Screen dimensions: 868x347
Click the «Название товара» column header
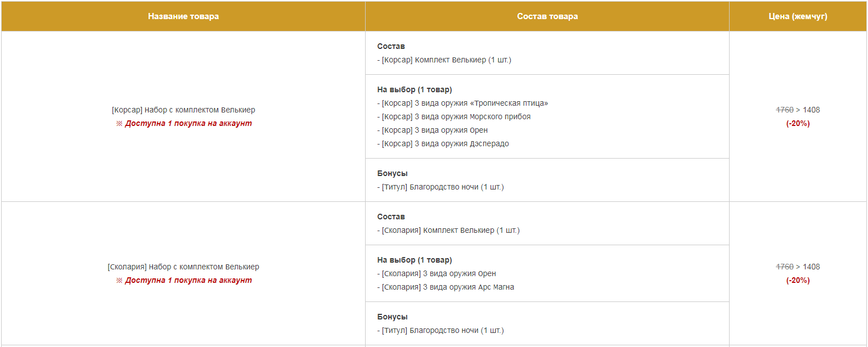pyautogui.click(x=183, y=16)
